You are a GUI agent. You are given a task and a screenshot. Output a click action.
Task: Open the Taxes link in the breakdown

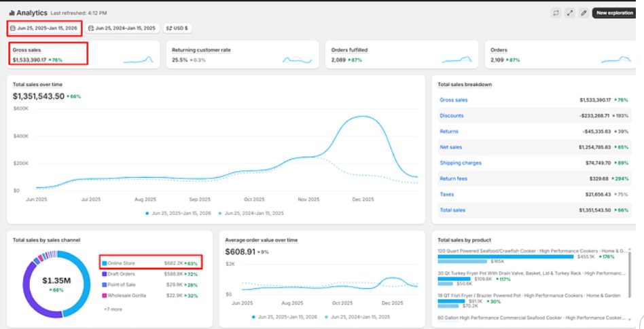446,195
